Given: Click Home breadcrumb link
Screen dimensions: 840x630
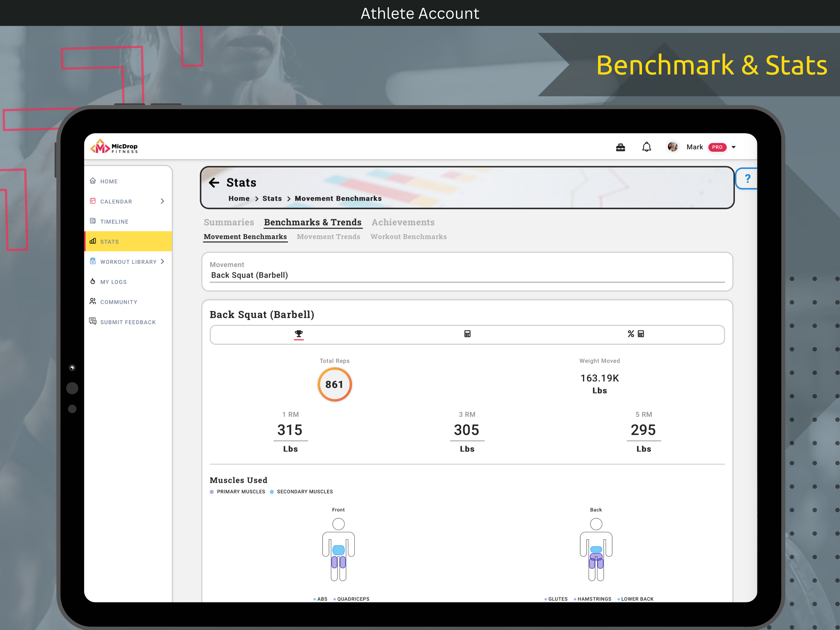Looking at the screenshot, I should tap(239, 198).
